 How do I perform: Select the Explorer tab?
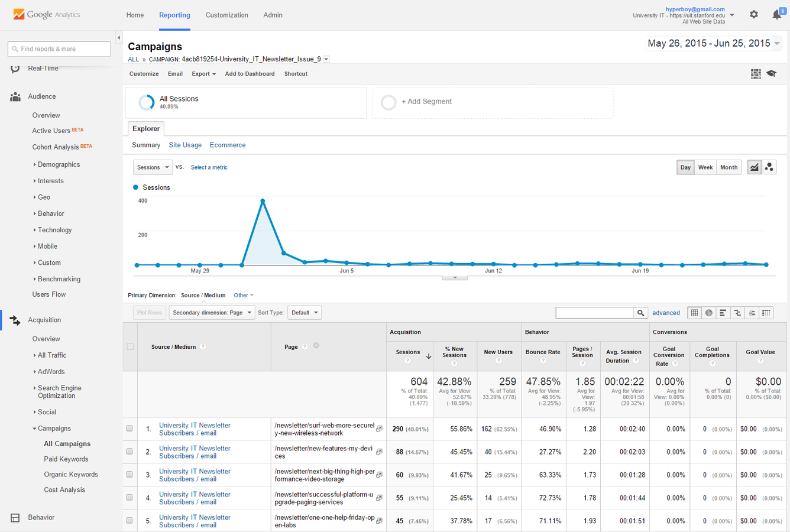click(x=146, y=129)
